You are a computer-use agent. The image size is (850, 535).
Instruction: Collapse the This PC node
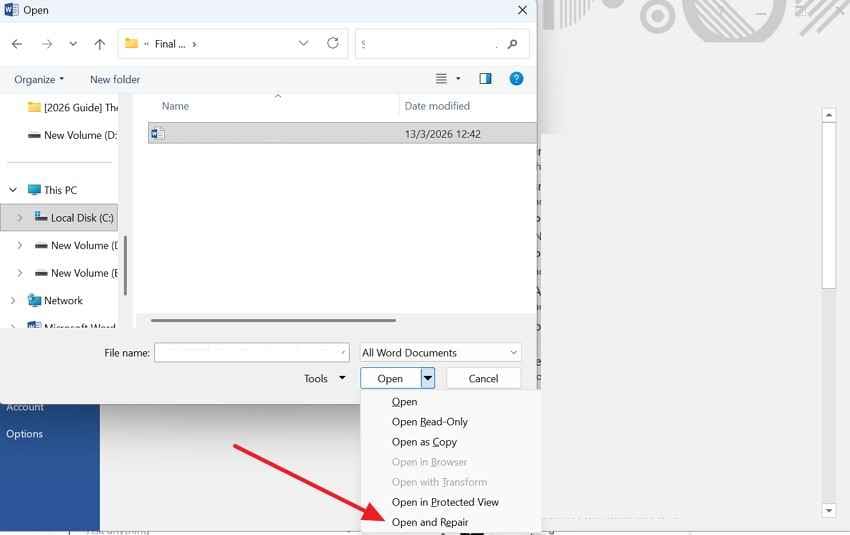click(x=12, y=190)
